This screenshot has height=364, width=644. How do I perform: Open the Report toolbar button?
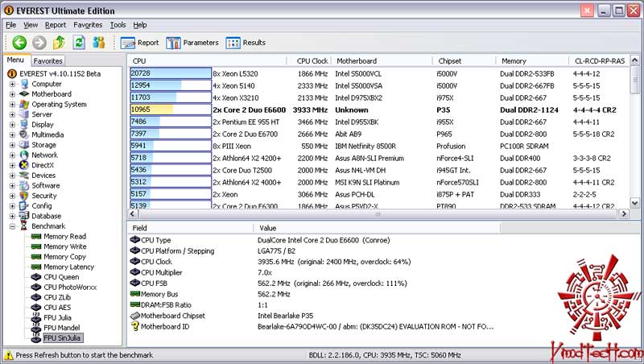pyautogui.click(x=139, y=43)
